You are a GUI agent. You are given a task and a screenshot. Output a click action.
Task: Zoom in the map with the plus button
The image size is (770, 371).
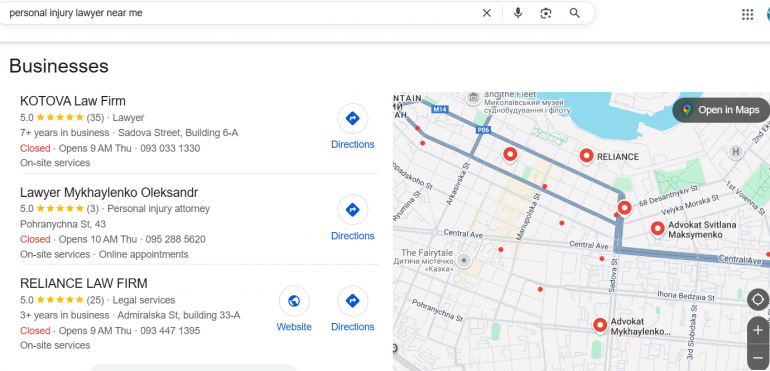[758, 330]
